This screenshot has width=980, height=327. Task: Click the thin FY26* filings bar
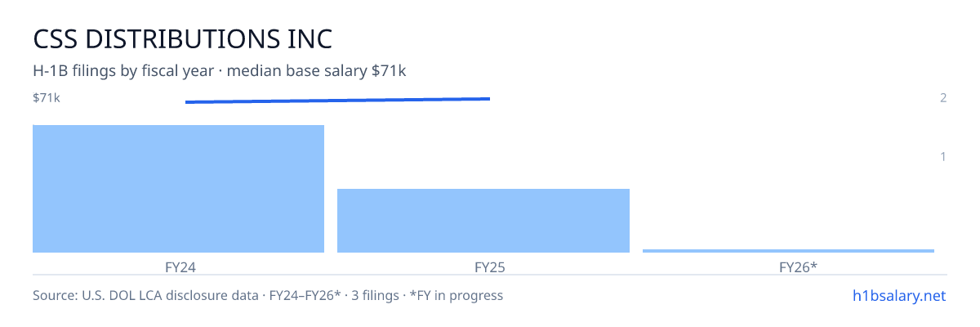788,251
